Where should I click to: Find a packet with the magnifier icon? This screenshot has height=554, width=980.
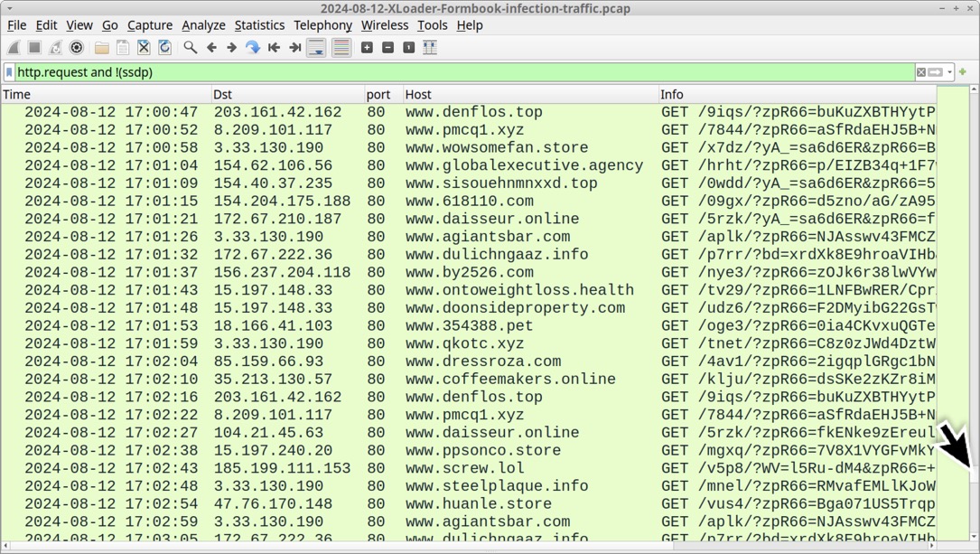[191, 48]
